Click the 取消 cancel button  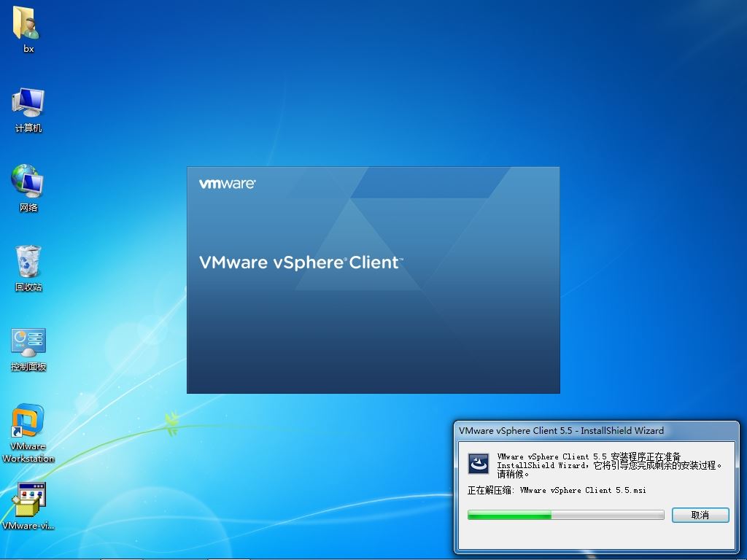pos(700,515)
